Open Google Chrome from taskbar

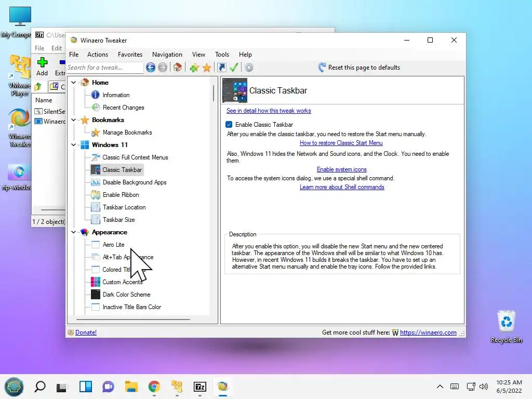[x=154, y=387]
